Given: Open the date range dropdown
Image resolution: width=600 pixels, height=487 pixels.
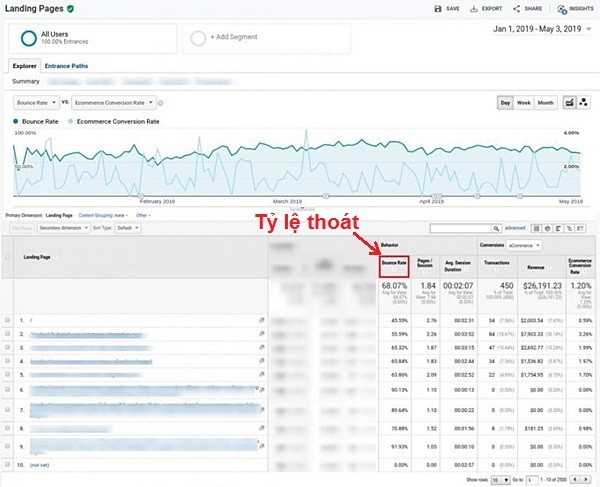Looking at the screenshot, I should (543, 29).
